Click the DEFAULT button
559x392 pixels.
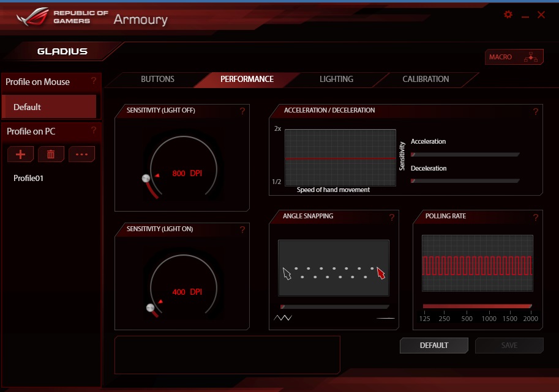click(x=434, y=346)
